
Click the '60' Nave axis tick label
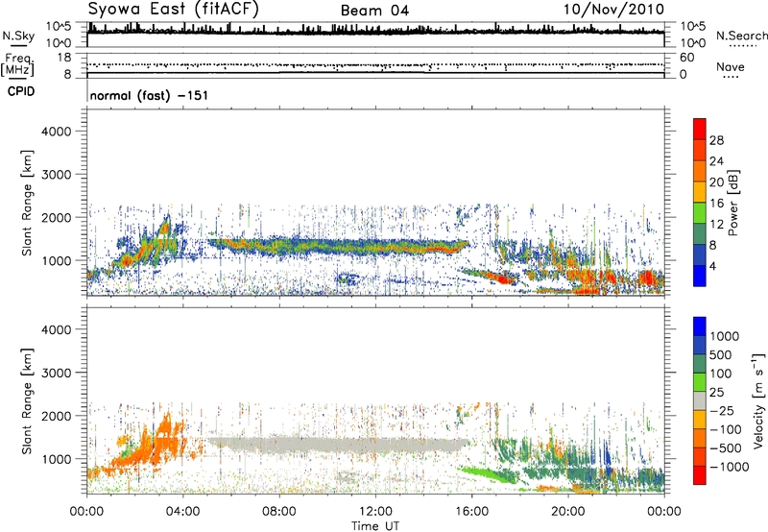point(686,58)
